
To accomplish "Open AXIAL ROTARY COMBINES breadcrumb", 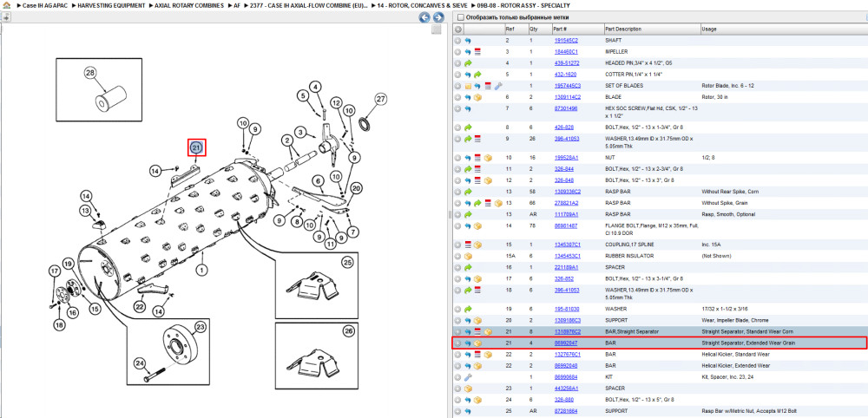I will coord(188,5).
